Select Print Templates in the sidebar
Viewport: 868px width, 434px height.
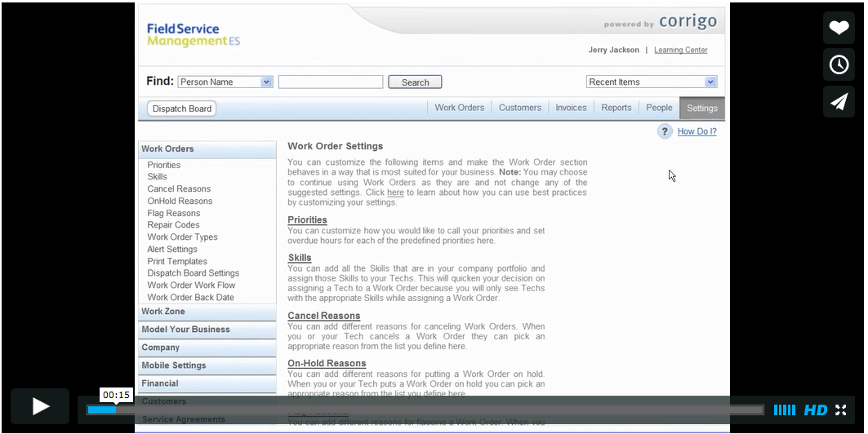click(x=177, y=261)
